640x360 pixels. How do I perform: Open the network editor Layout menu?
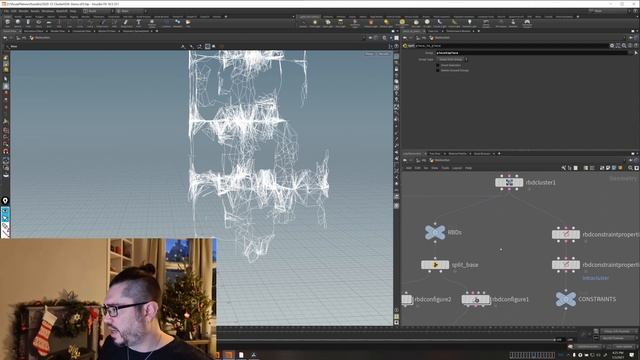click(457, 168)
